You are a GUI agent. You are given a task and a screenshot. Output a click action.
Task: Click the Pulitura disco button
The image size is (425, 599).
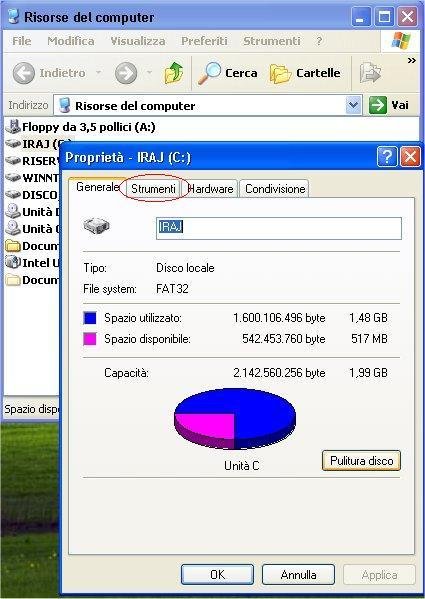click(361, 460)
